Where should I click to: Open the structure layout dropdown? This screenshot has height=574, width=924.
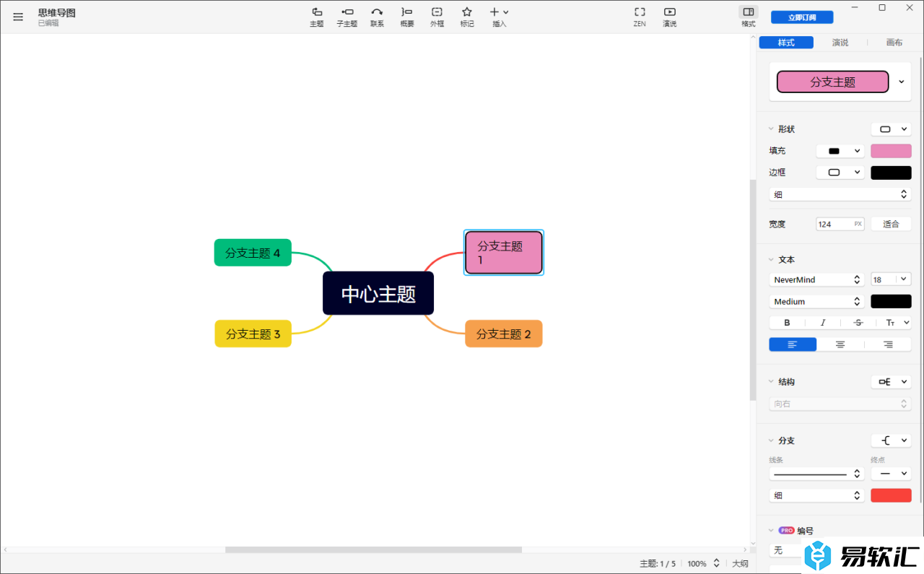pyautogui.click(x=892, y=382)
